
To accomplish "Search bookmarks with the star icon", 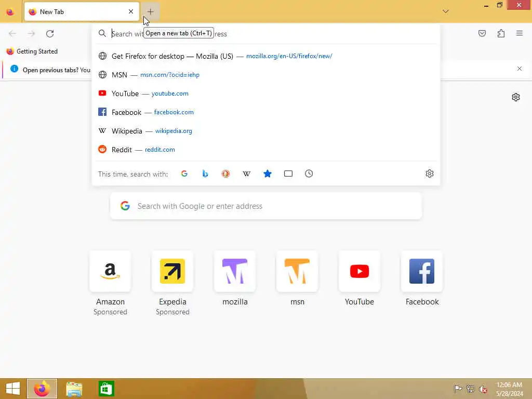I will point(268,174).
